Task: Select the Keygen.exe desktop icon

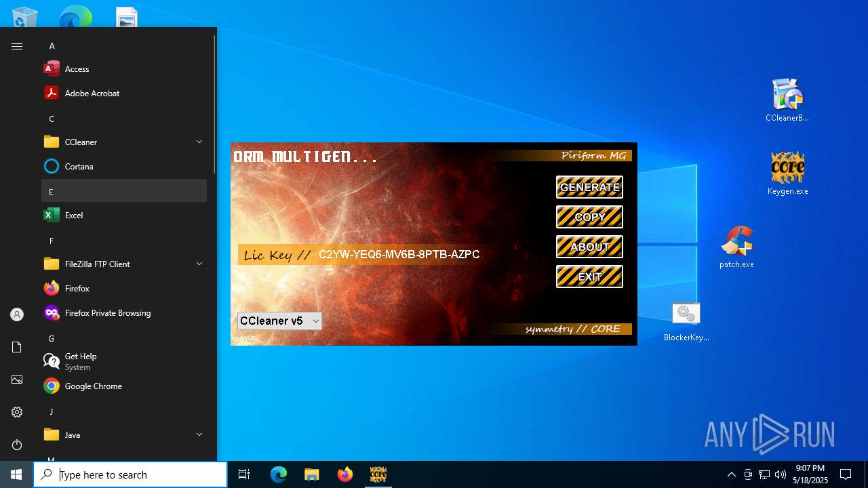Action: pyautogui.click(x=787, y=173)
